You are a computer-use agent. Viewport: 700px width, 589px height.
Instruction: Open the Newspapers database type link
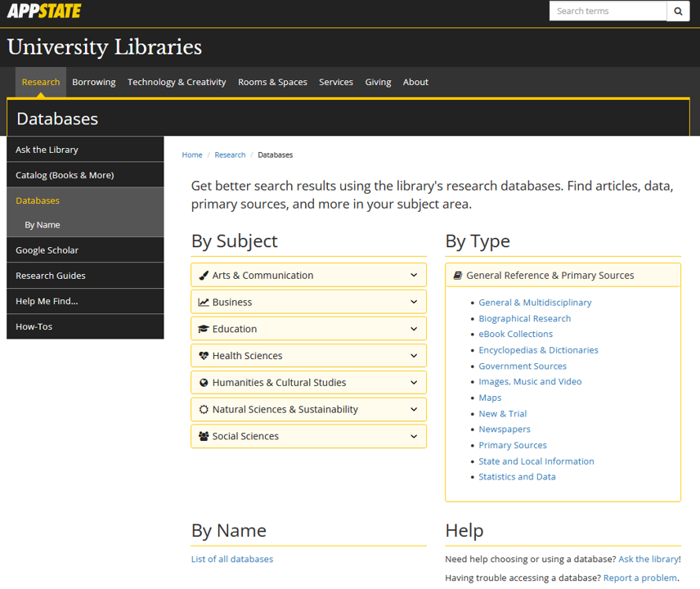click(505, 429)
